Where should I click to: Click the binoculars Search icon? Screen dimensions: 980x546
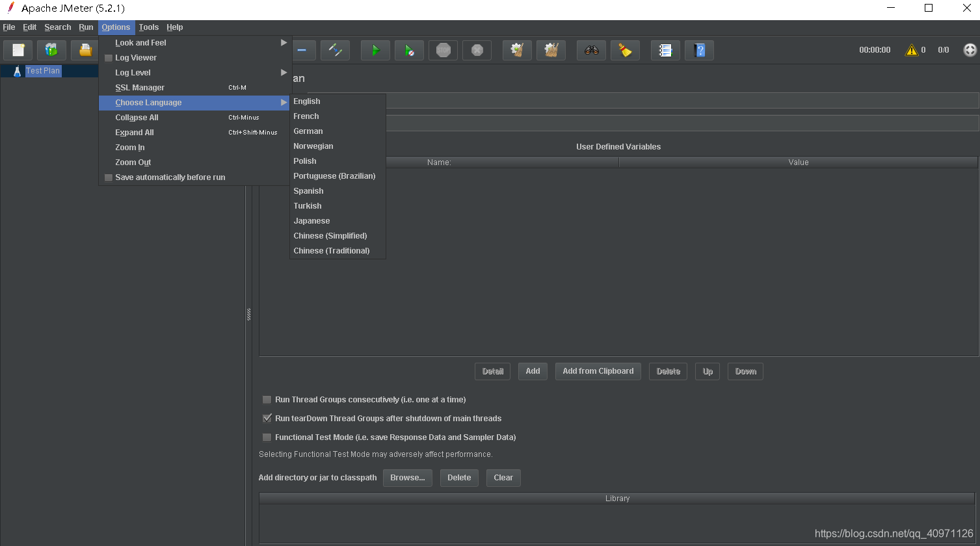tap(591, 50)
